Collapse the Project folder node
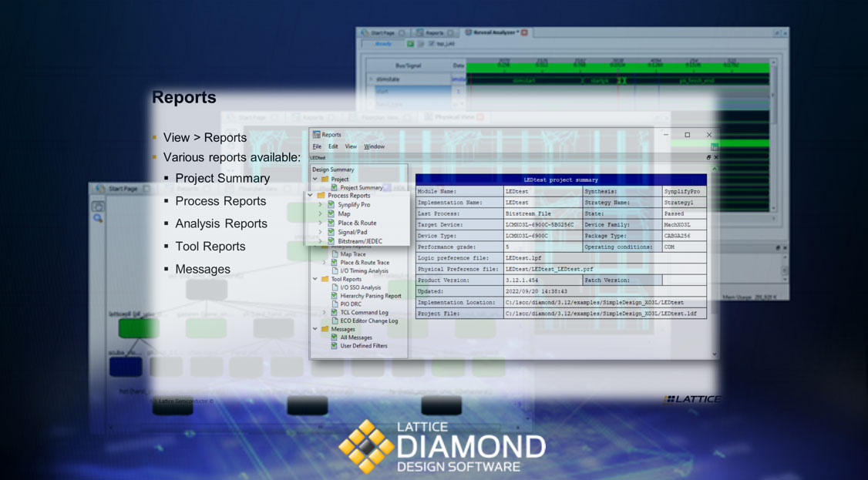 (x=315, y=180)
